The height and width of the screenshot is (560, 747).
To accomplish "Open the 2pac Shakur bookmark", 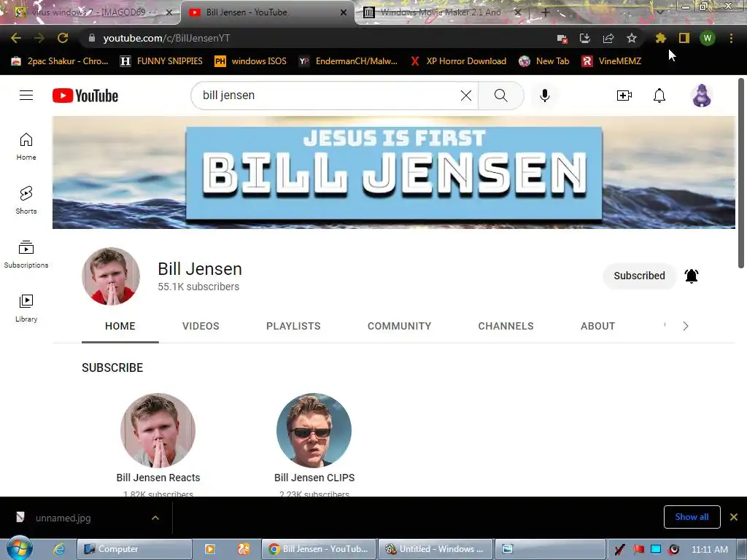I will click(x=60, y=61).
